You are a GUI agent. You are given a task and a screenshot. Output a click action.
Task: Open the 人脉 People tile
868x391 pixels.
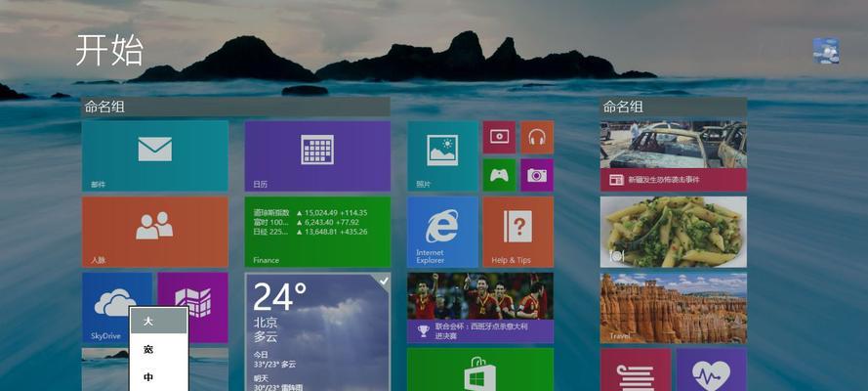[x=155, y=232]
